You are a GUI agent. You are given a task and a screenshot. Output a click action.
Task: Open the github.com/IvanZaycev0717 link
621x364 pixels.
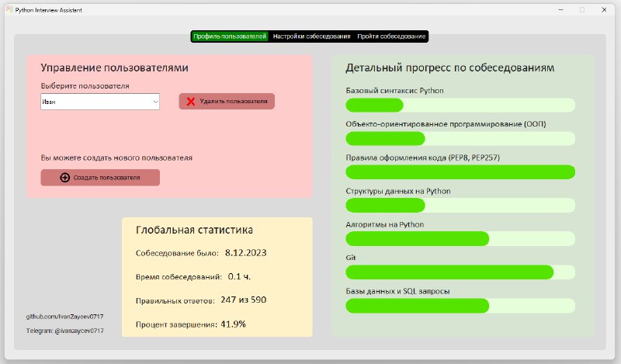click(x=65, y=317)
